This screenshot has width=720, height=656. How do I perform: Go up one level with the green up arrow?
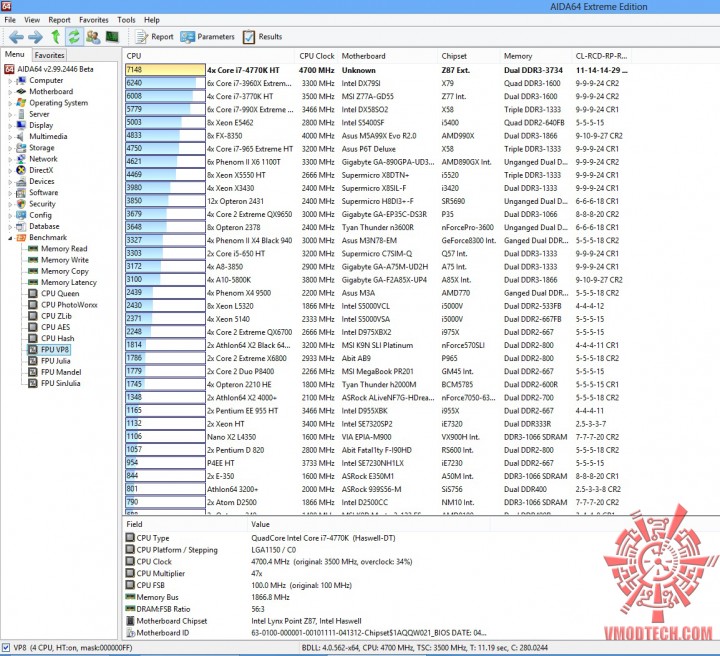coord(56,37)
